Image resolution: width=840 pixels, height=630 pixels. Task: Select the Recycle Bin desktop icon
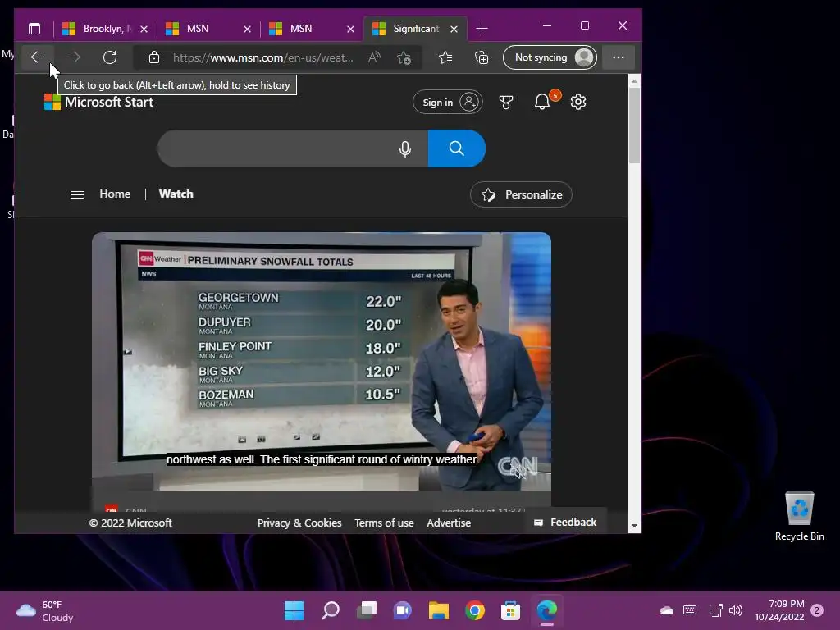coord(799,517)
